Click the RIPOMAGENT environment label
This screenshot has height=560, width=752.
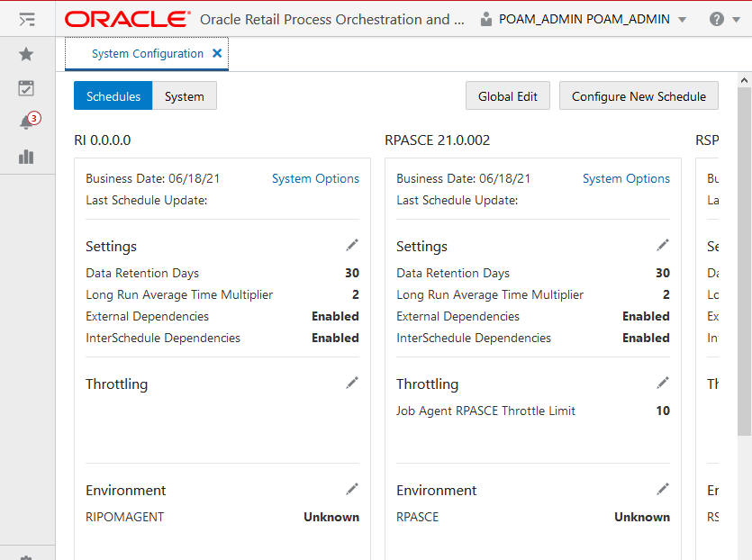point(124,517)
